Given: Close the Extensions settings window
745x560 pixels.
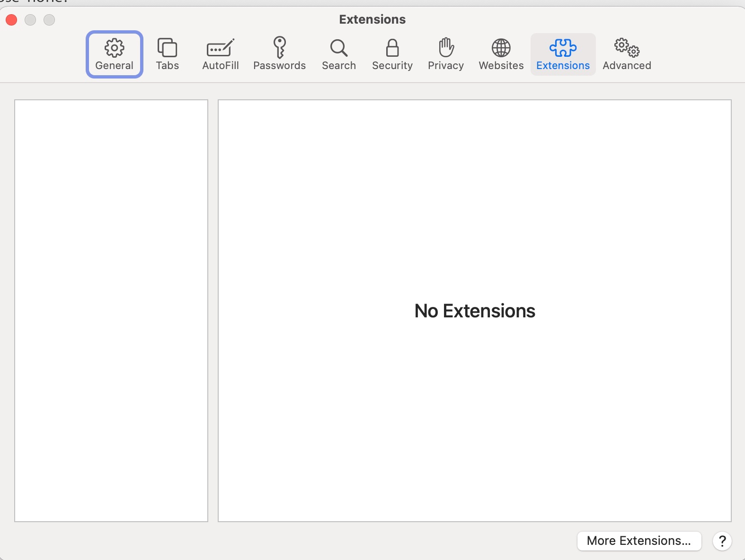Looking at the screenshot, I should click(x=11, y=20).
